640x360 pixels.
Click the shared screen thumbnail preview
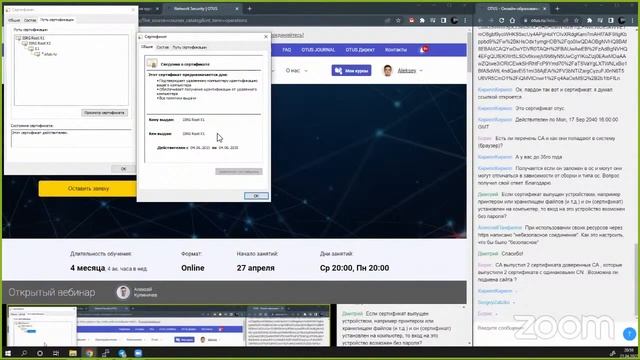(x=168, y=326)
